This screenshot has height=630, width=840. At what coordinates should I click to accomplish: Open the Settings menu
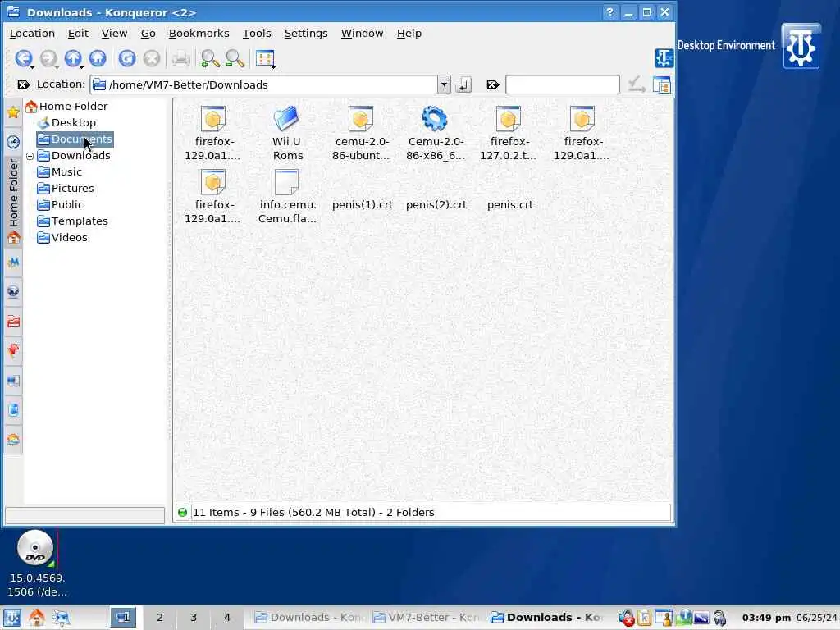point(306,33)
